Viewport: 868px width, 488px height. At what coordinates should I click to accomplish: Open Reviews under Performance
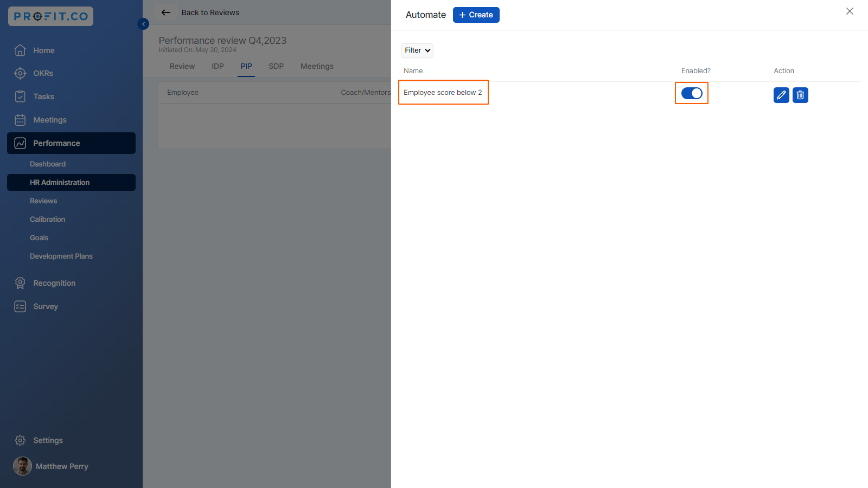click(43, 201)
